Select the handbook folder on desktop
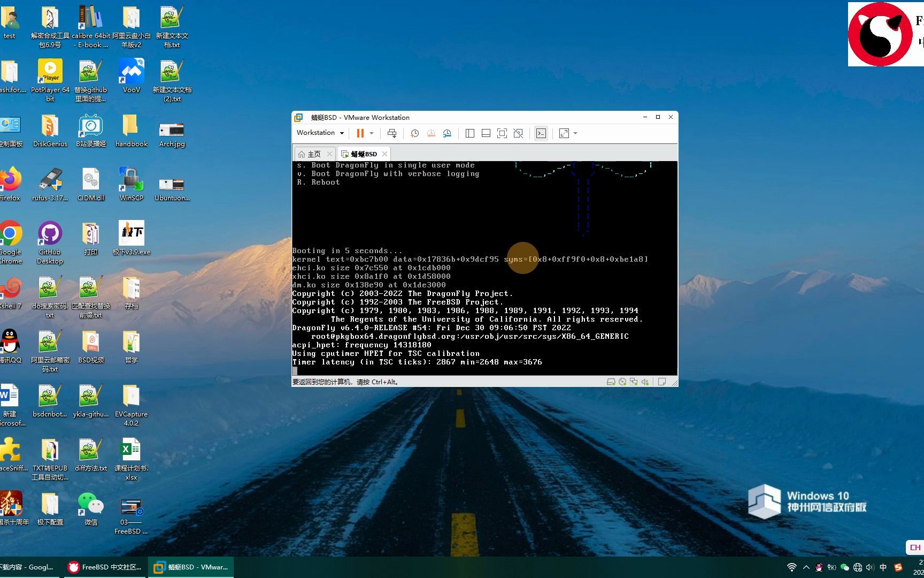This screenshot has height=578, width=924. tap(132, 130)
